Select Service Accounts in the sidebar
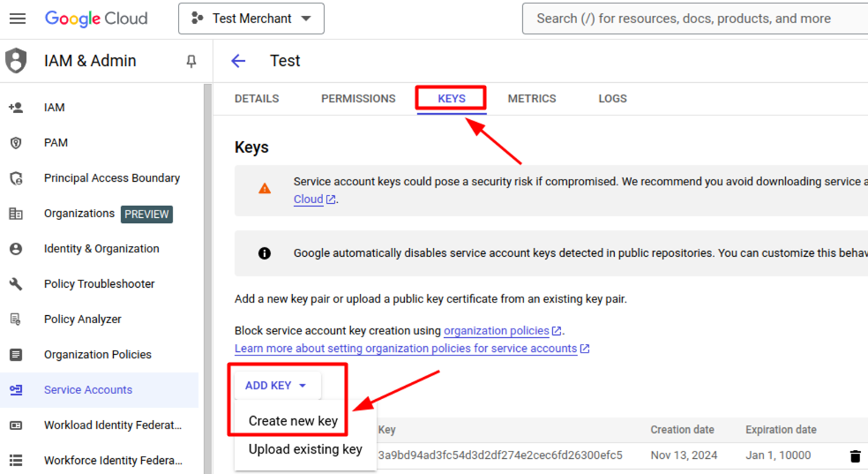Image resolution: width=868 pixels, height=474 pixels. coord(88,390)
